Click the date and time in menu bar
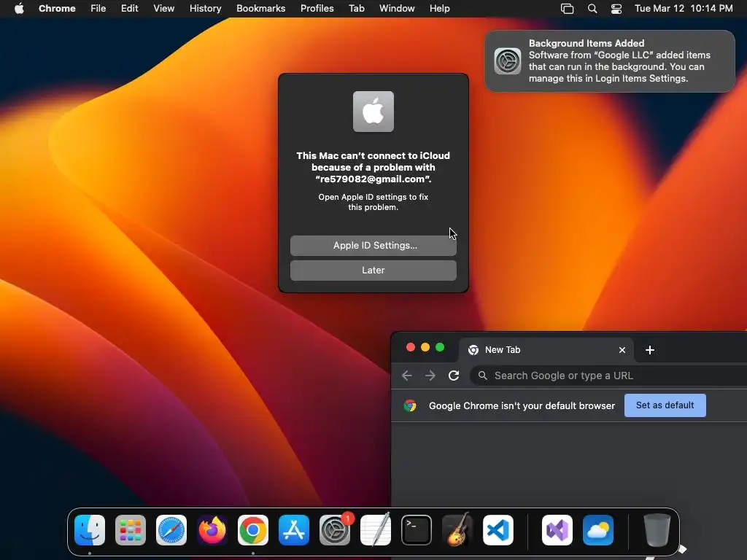 click(684, 8)
